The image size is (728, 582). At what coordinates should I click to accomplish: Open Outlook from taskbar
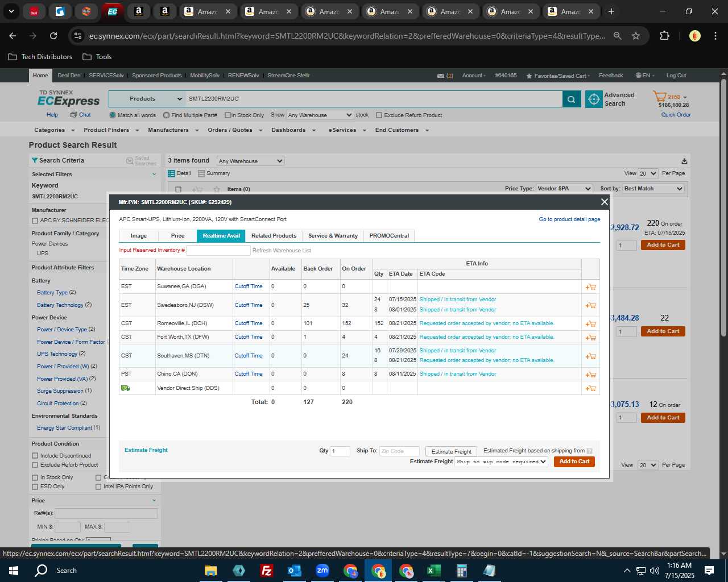click(x=295, y=571)
